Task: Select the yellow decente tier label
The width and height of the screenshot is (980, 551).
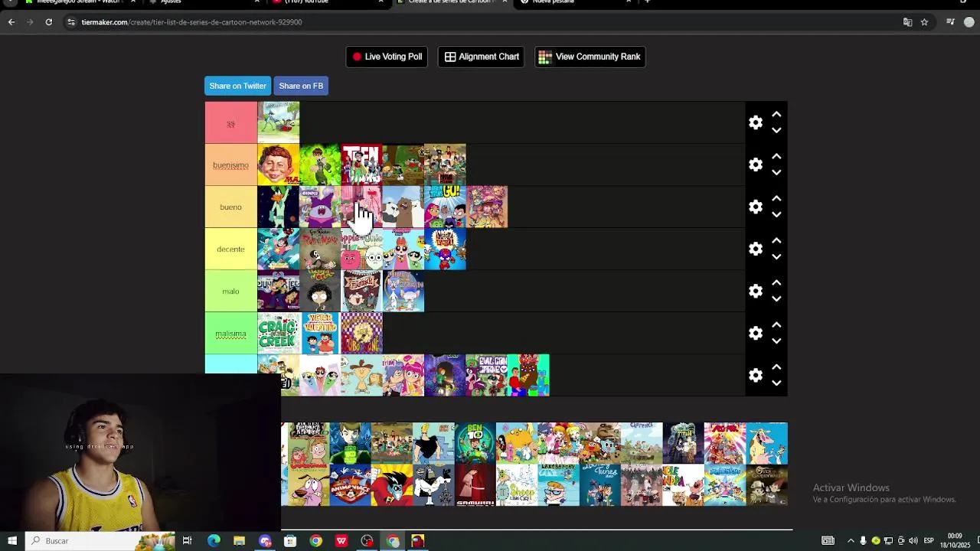Action: click(x=230, y=249)
